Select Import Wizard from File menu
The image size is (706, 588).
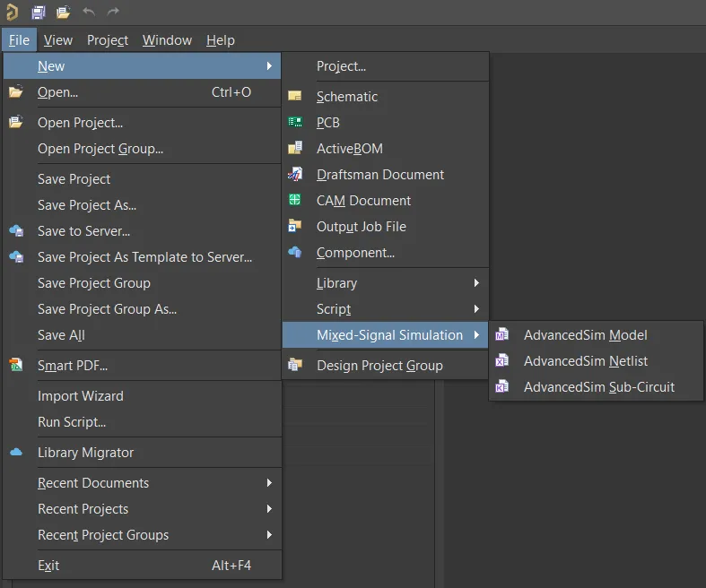point(81,396)
